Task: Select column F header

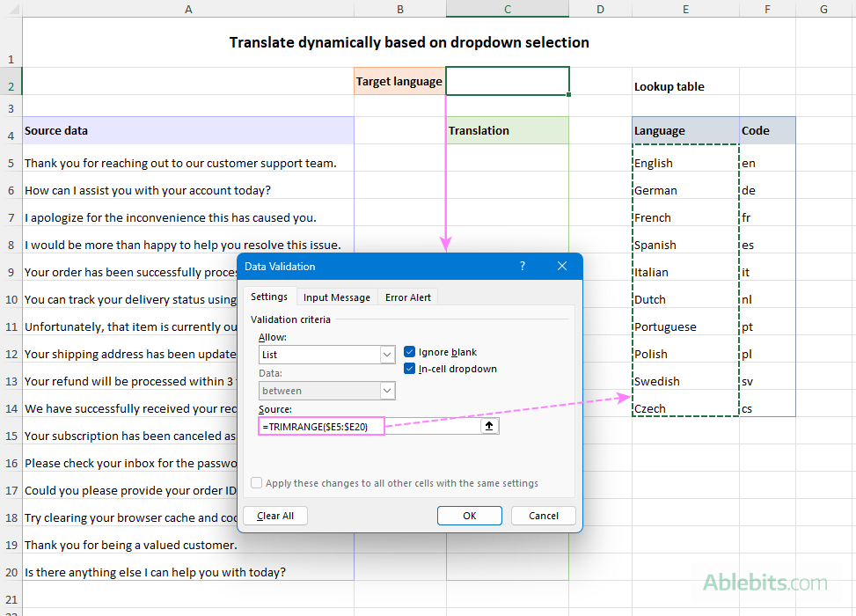Action: tap(767, 9)
